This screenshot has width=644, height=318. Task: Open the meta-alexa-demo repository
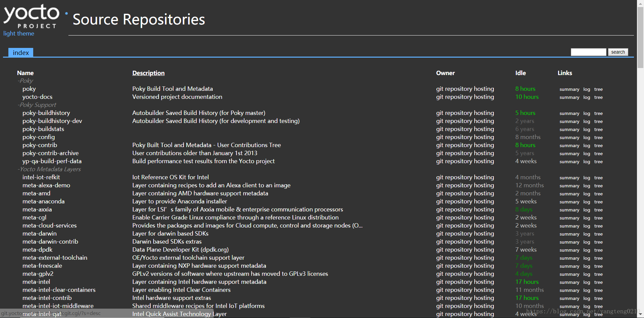coord(46,185)
